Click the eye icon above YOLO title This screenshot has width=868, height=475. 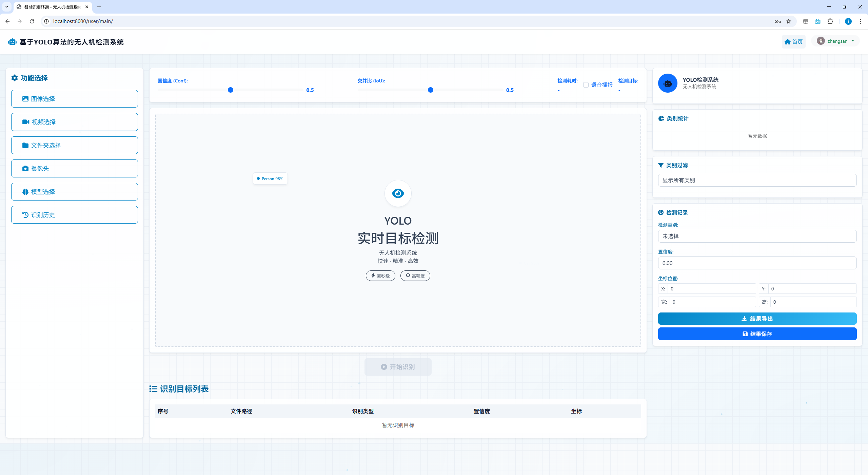[398, 193]
